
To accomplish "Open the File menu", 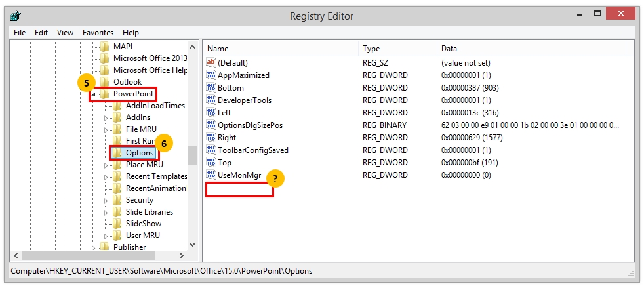I will coord(20,32).
